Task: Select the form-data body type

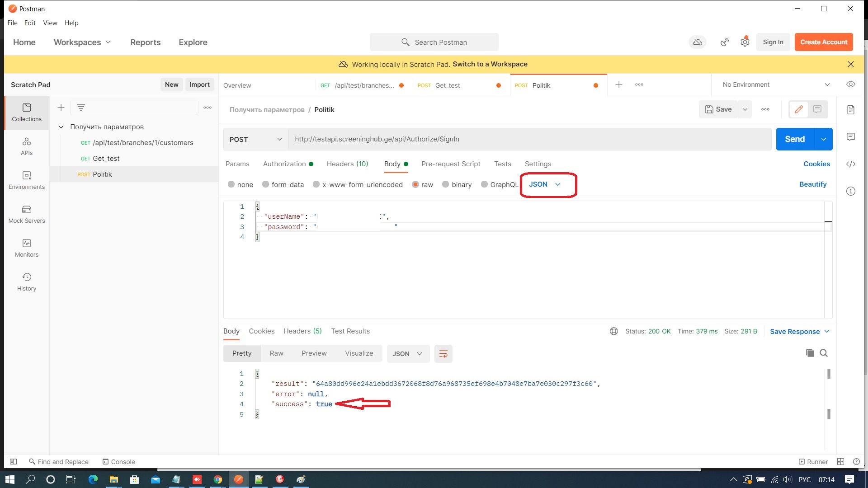Action: [283, 184]
